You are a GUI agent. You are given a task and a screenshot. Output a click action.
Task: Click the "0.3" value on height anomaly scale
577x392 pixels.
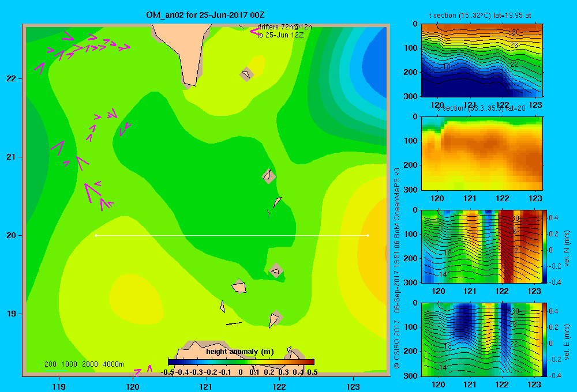(x=283, y=372)
